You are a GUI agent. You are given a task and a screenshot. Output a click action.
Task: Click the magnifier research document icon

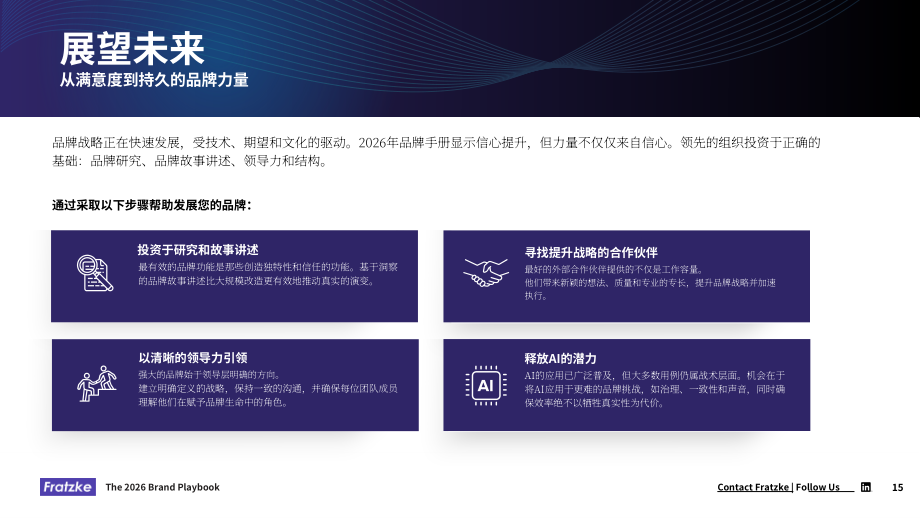click(95, 273)
